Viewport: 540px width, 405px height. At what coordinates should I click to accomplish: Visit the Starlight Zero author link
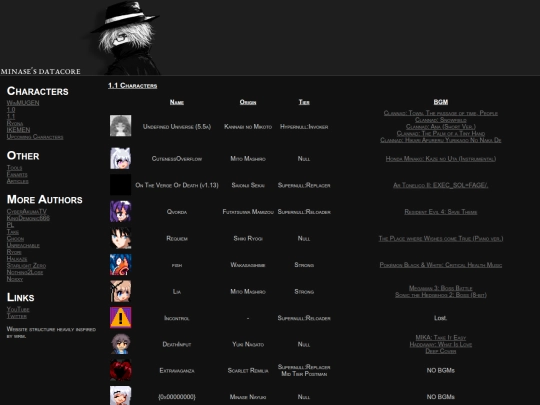[x=26, y=266]
